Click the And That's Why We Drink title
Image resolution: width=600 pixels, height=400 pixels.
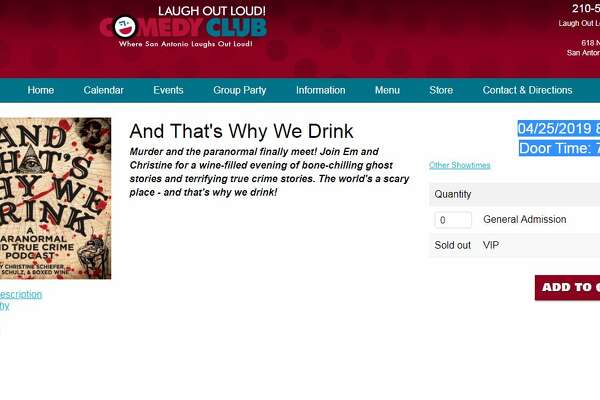[x=241, y=131]
